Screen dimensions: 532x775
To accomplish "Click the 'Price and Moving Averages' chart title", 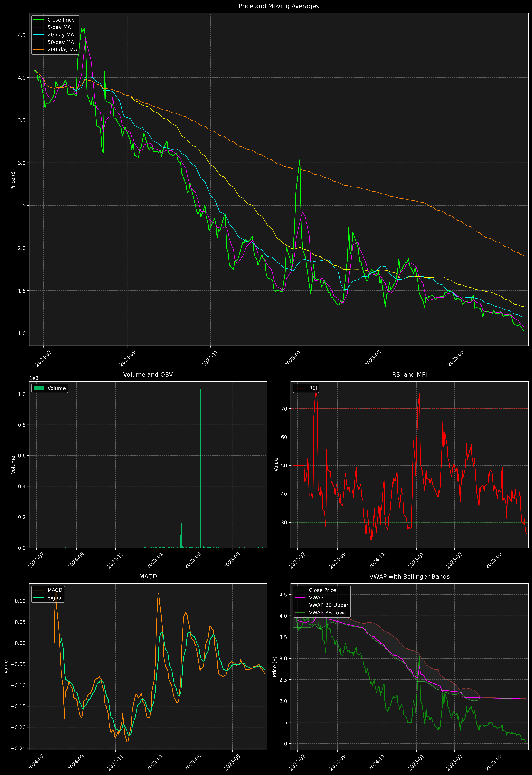I will [279, 6].
